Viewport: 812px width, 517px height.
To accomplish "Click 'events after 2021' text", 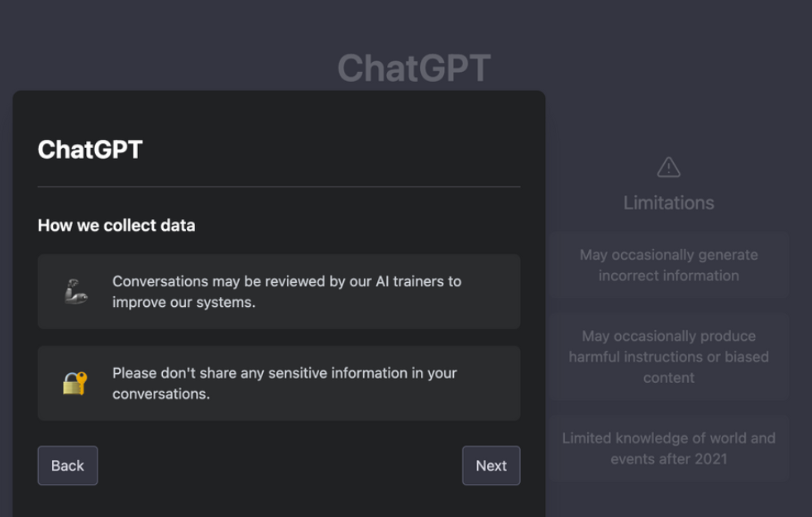I will pos(669,459).
